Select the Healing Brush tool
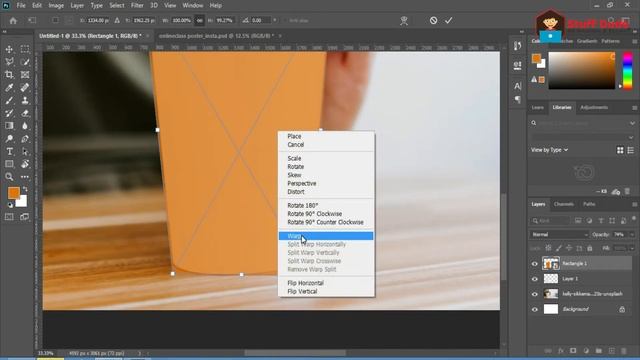Screen dimensions: 640x360 tap(25, 87)
